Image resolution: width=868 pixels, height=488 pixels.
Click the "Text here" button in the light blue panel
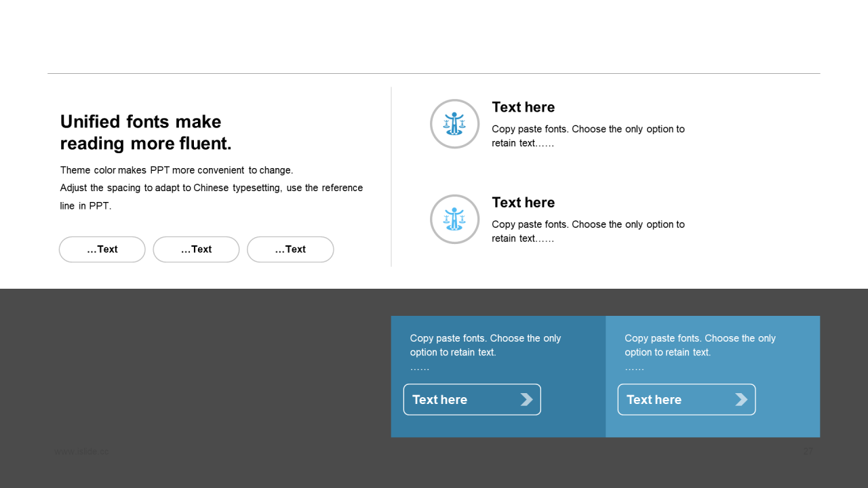[x=686, y=399]
